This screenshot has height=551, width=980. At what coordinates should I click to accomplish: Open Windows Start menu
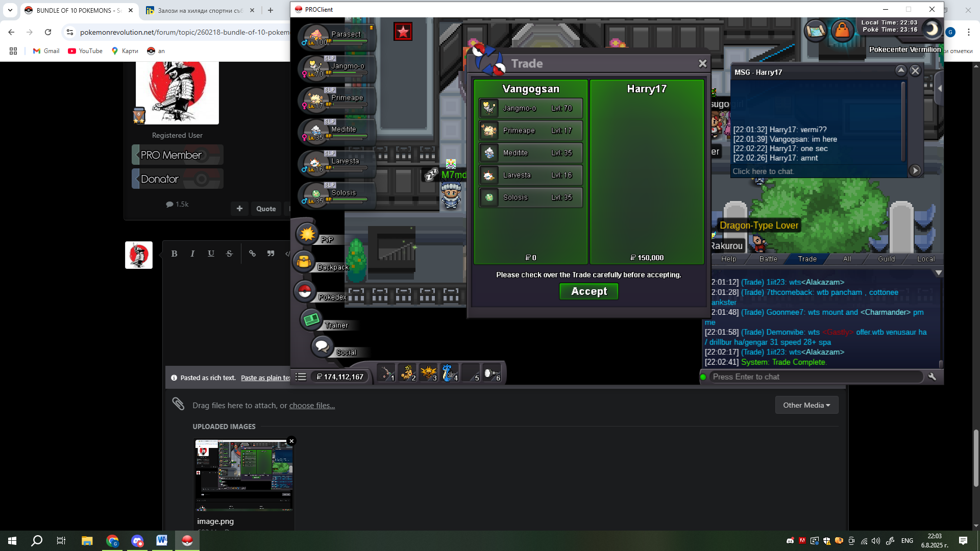click(12, 541)
